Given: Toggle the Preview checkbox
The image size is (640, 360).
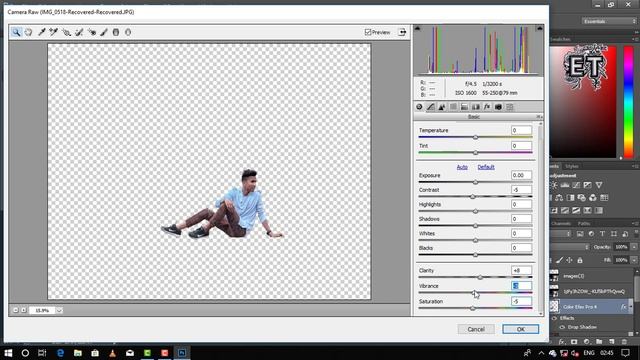Looking at the screenshot, I should (x=368, y=32).
